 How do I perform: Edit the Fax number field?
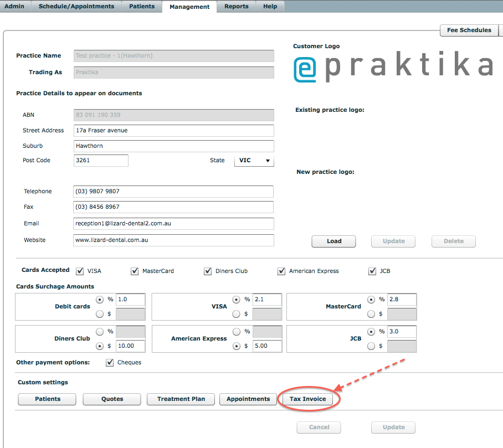click(173, 207)
